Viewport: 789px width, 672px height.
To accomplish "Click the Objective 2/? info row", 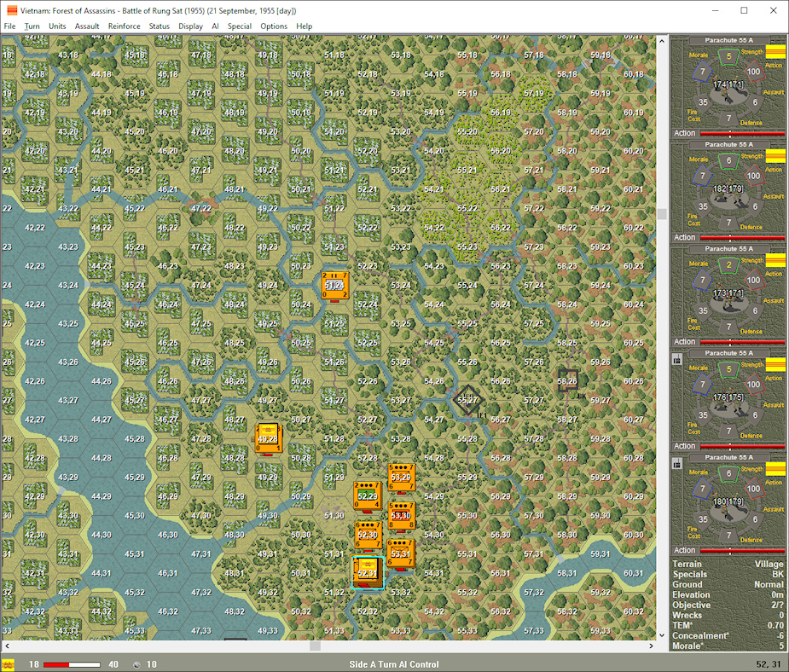I will pos(728,605).
